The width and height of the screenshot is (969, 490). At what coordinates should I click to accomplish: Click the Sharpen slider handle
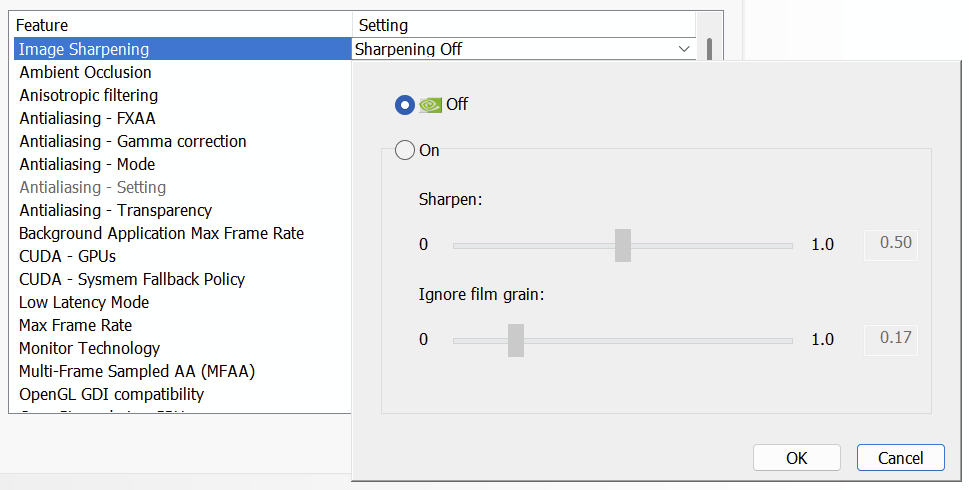coord(623,245)
